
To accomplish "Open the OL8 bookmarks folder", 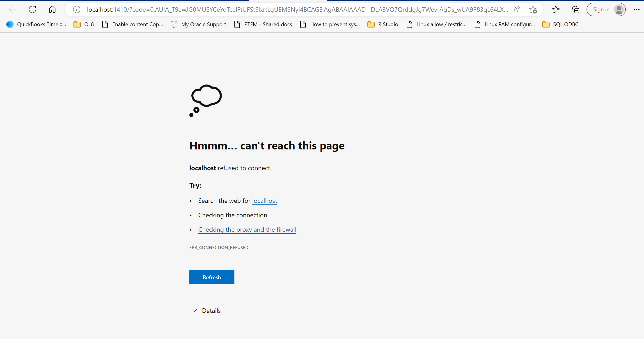I will pyautogui.click(x=83, y=24).
